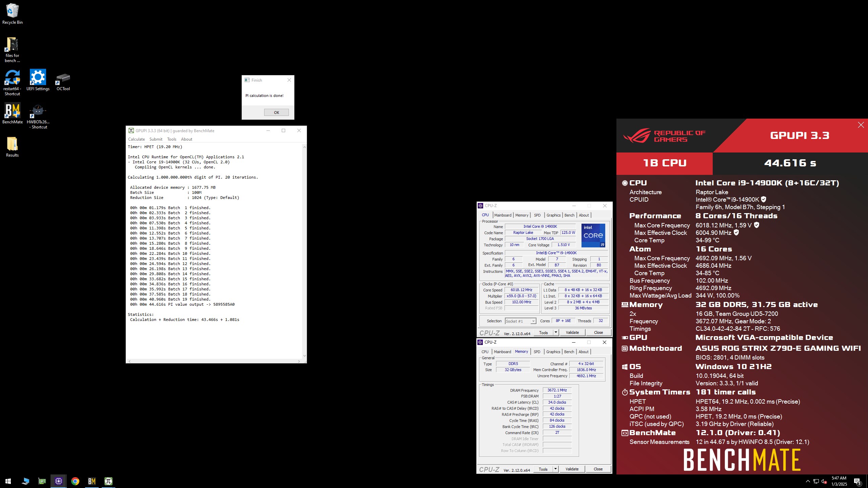Click Close button in lower CPU-Z window

(x=598, y=469)
